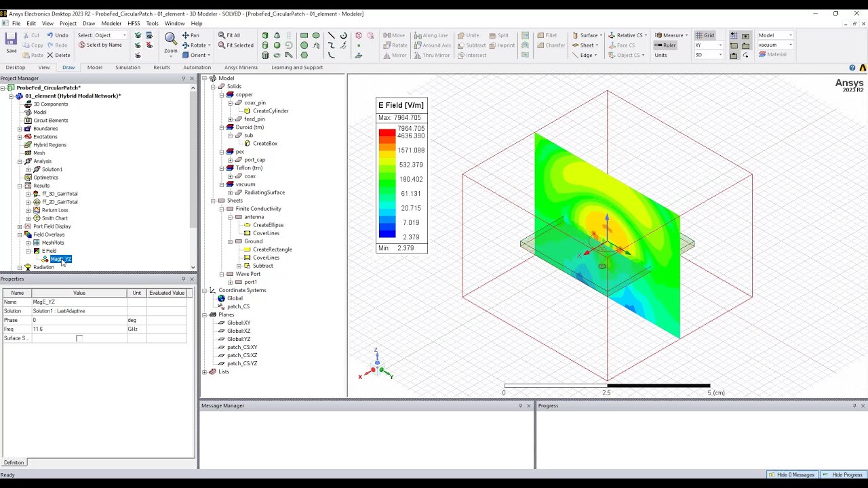
Task: Select the Draw ellipse tool
Action: click(x=316, y=35)
